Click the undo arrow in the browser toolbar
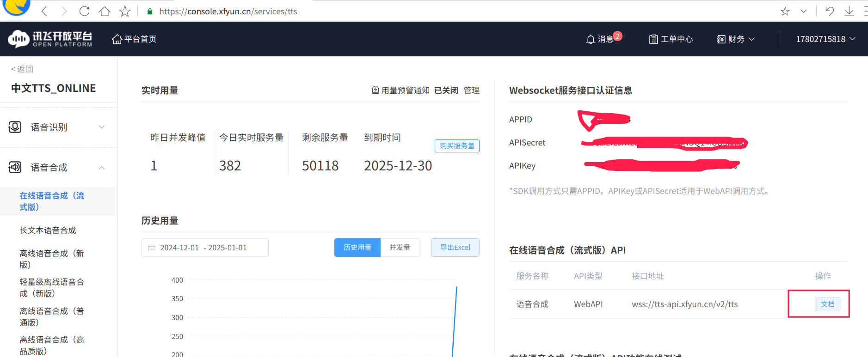868x357 pixels. click(x=830, y=11)
